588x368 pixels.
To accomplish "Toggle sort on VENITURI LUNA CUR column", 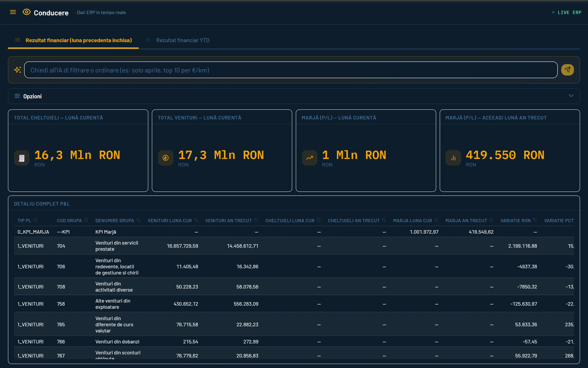I will (196, 220).
